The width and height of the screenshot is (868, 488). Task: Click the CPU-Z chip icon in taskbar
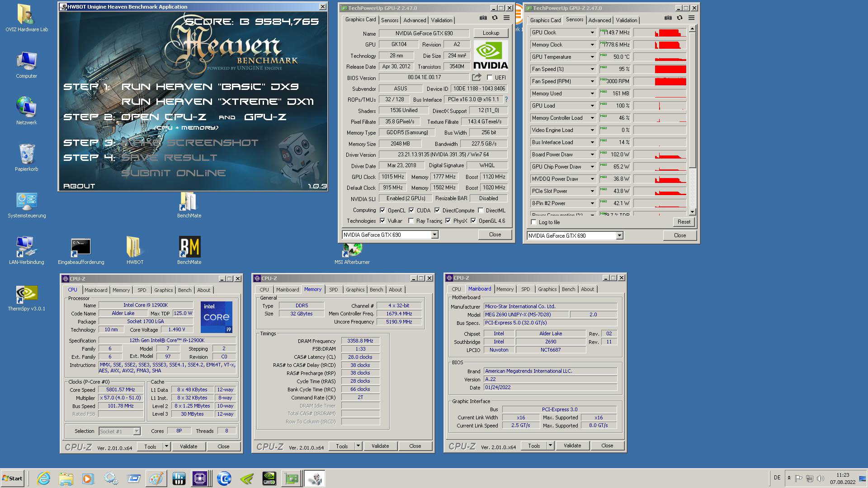[199, 479]
